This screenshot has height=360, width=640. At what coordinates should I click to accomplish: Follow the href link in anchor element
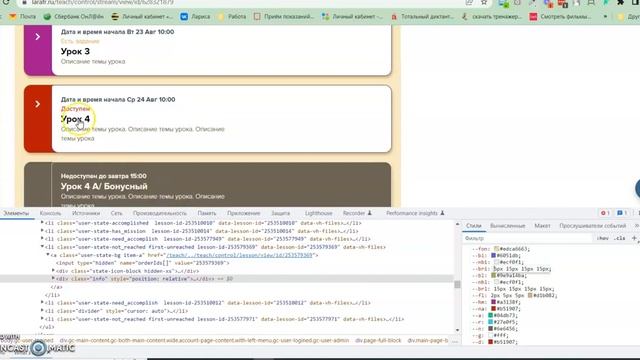[239, 255]
